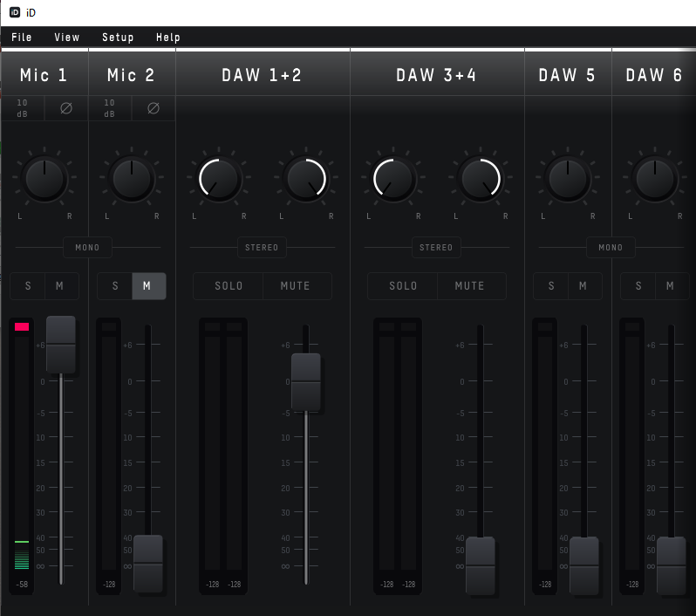Click the iD app icon in the title bar
The height and width of the screenshot is (616, 696).
pyautogui.click(x=15, y=12)
